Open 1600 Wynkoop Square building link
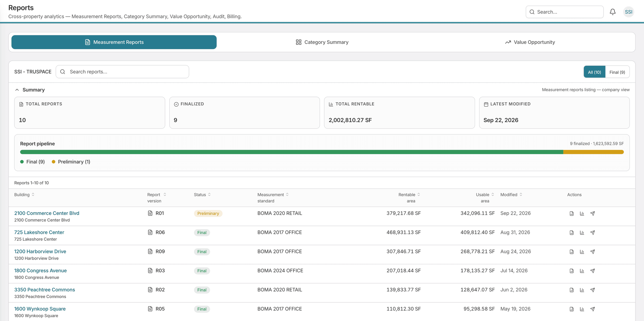This screenshot has width=644, height=321. 40,309
